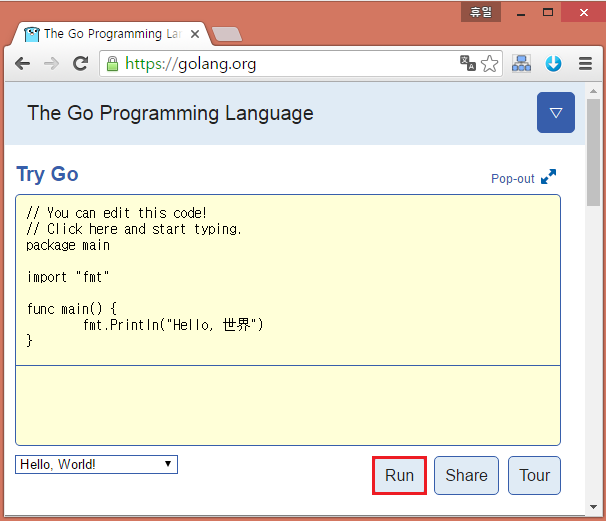Click comment '// Click here and start typing.'
Image resolution: width=606 pixels, height=521 pixels.
[134, 229]
